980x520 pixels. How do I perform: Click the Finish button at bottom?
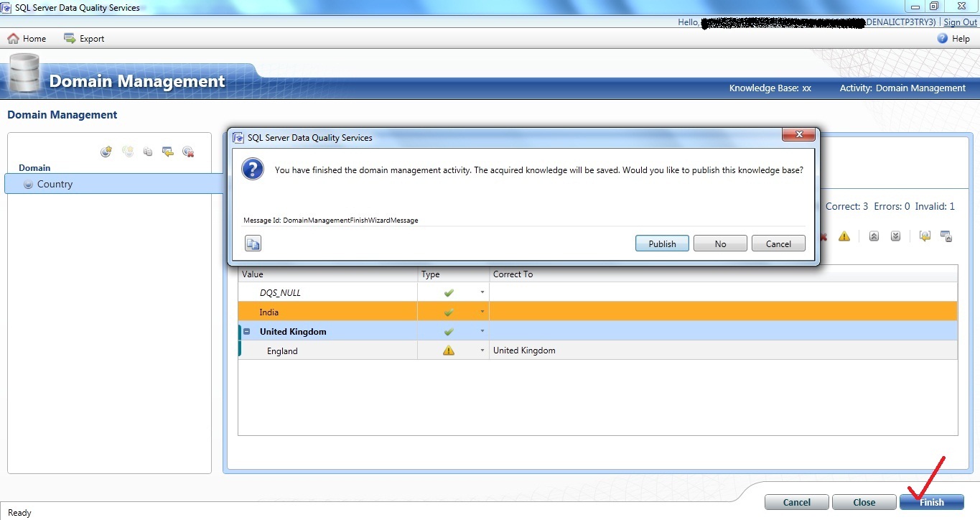pyautogui.click(x=932, y=502)
